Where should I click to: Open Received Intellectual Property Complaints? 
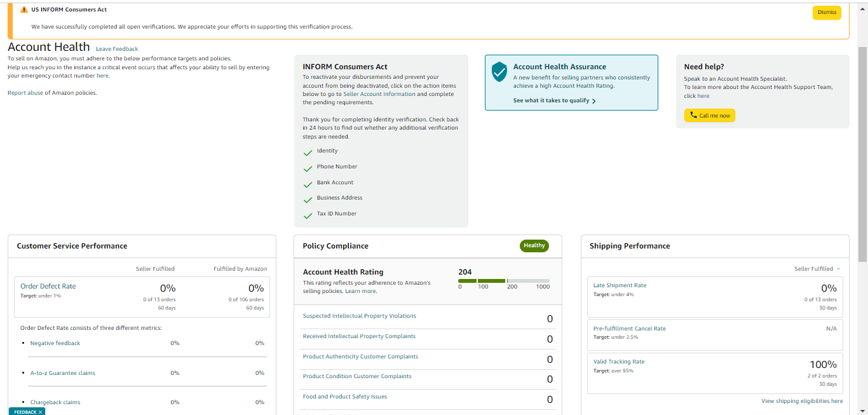coord(359,336)
